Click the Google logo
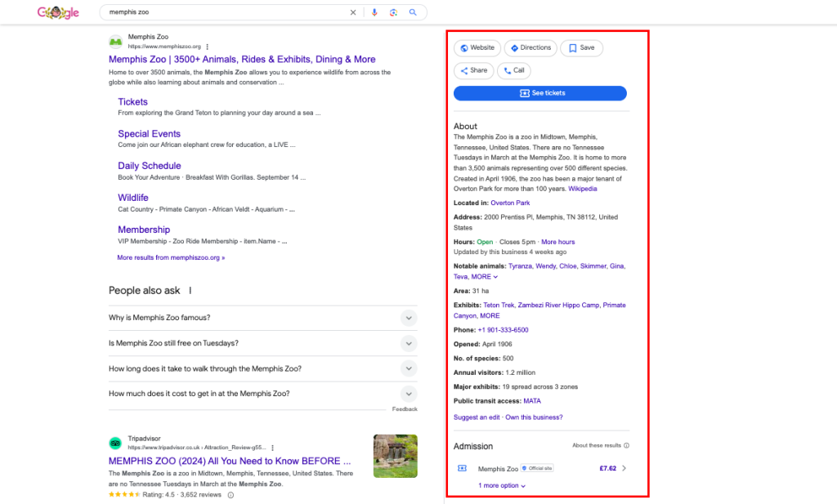The image size is (837, 504). coord(58,12)
